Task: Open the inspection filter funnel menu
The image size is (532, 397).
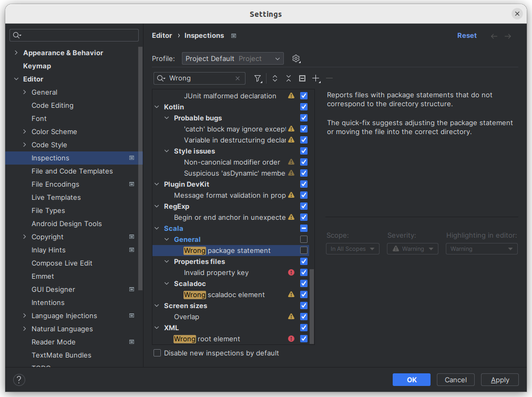Action: tap(258, 78)
